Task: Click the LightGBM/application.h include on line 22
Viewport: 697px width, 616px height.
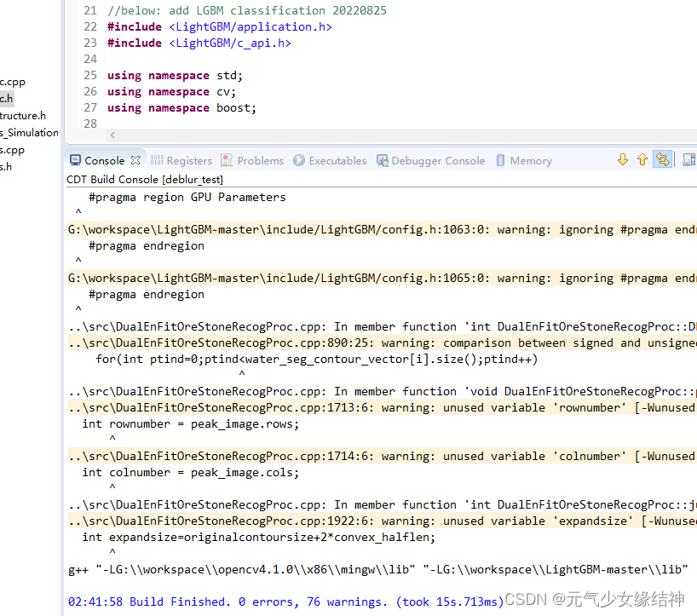Action: pyautogui.click(x=251, y=27)
